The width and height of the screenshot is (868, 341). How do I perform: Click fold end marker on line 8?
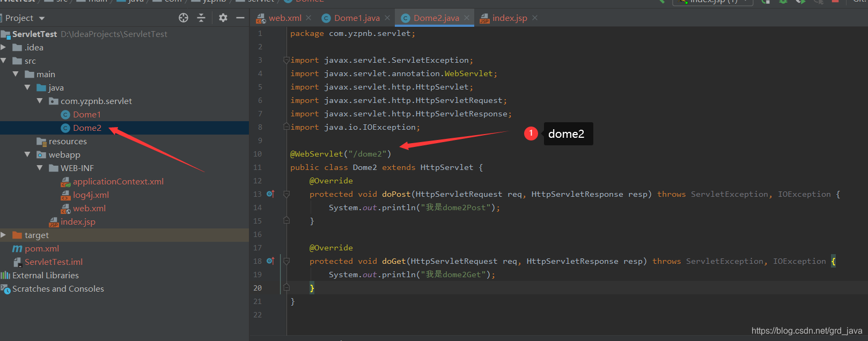tap(286, 127)
